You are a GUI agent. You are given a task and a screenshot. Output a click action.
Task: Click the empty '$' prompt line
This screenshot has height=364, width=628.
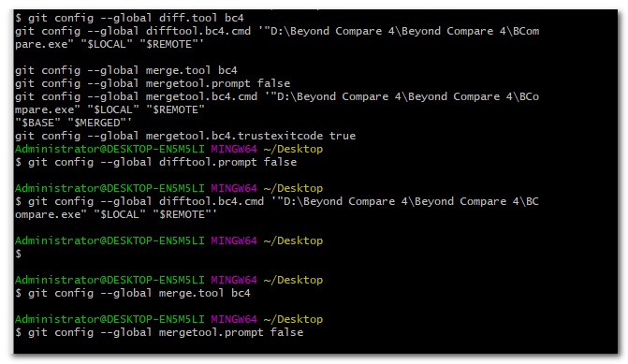pyautogui.click(x=18, y=254)
